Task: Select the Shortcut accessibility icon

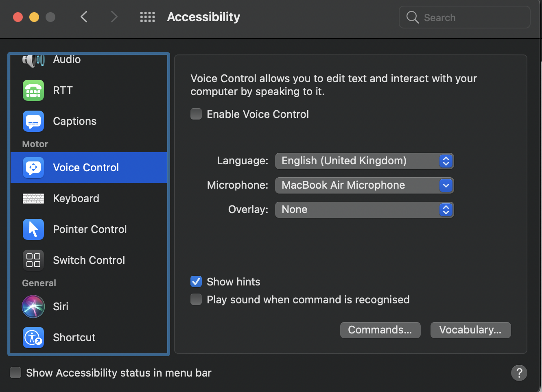Action: [x=33, y=338]
